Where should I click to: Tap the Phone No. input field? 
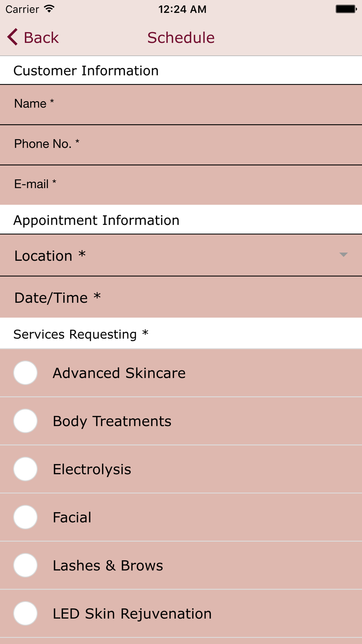click(x=181, y=145)
